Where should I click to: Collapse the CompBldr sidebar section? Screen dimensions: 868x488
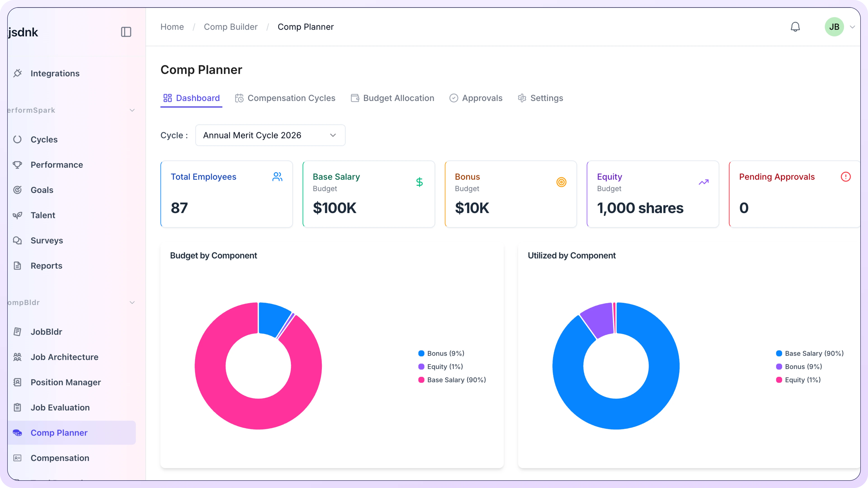tap(132, 303)
